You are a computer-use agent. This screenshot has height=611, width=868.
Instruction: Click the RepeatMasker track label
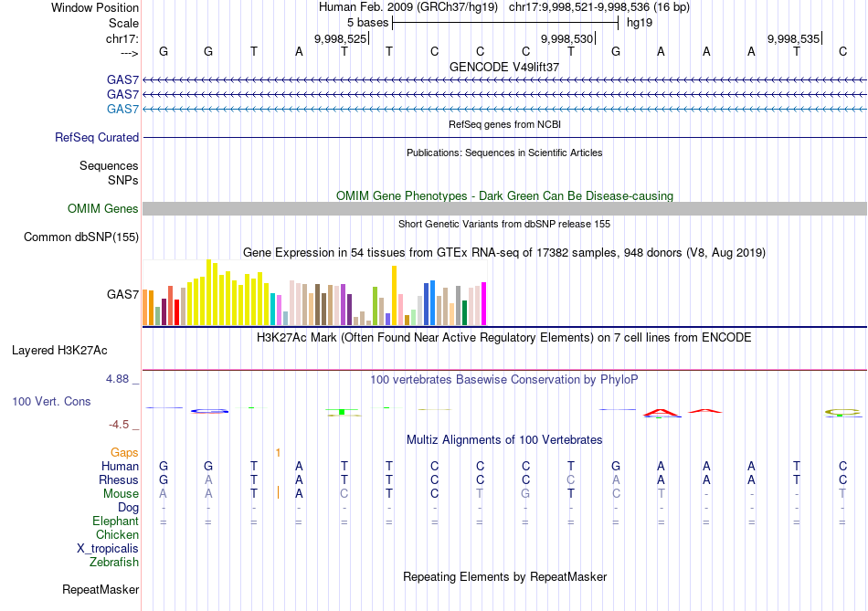(x=101, y=589)
